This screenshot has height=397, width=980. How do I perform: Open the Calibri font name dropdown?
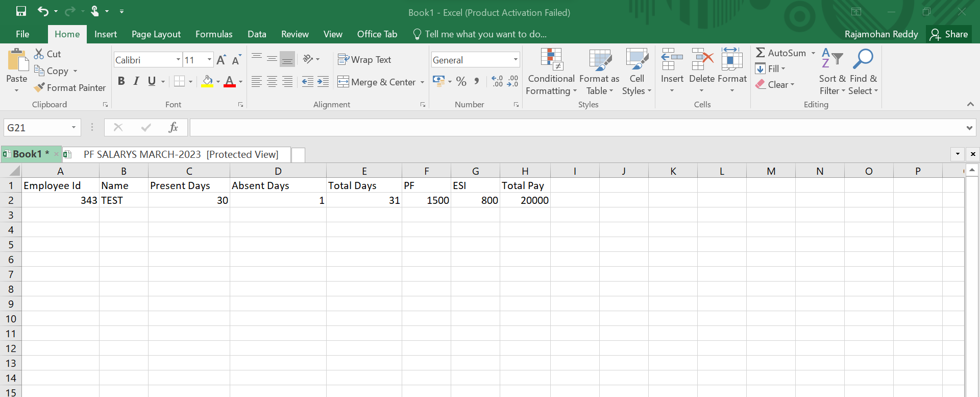click(178, 60)
